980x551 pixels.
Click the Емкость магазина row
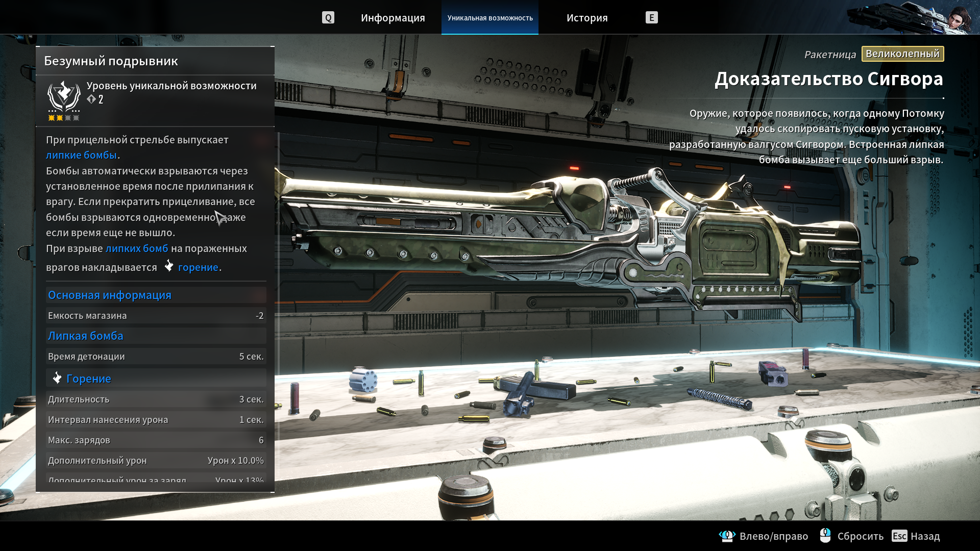[x=156, y=316]
